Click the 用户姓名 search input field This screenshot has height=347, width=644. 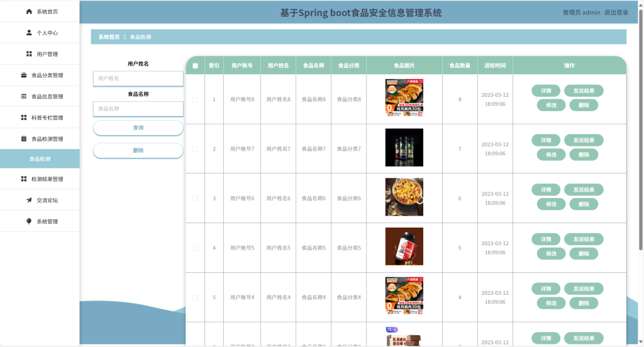138,79
